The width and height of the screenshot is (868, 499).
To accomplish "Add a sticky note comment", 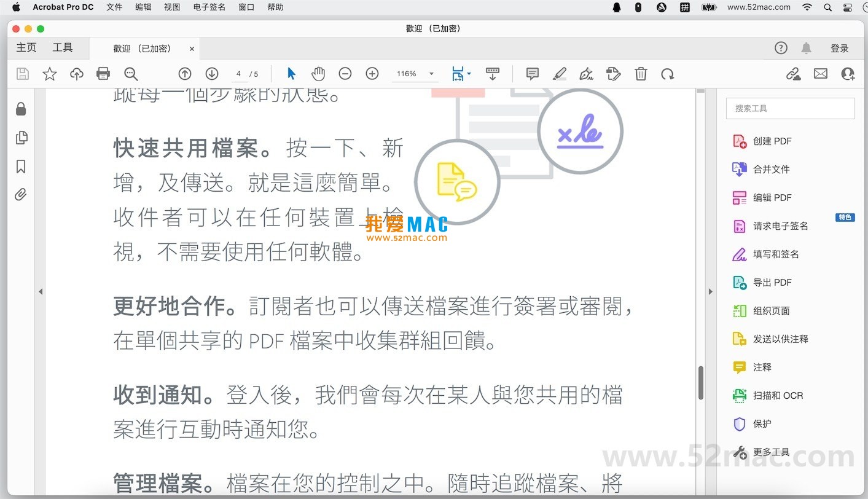I will pyautogui.click(x=533, y=74).
